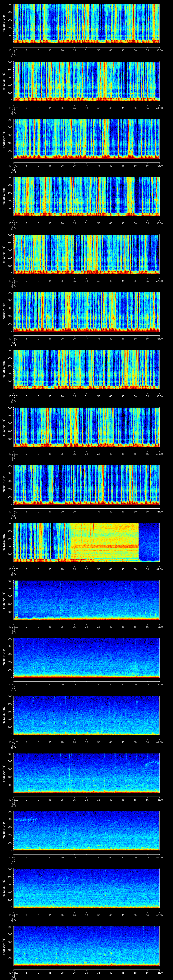Open the topmost spectrogram panel starting 13:29:00
Image resolution: width=173 pixels, height=980 pixels.
[87, 23]
